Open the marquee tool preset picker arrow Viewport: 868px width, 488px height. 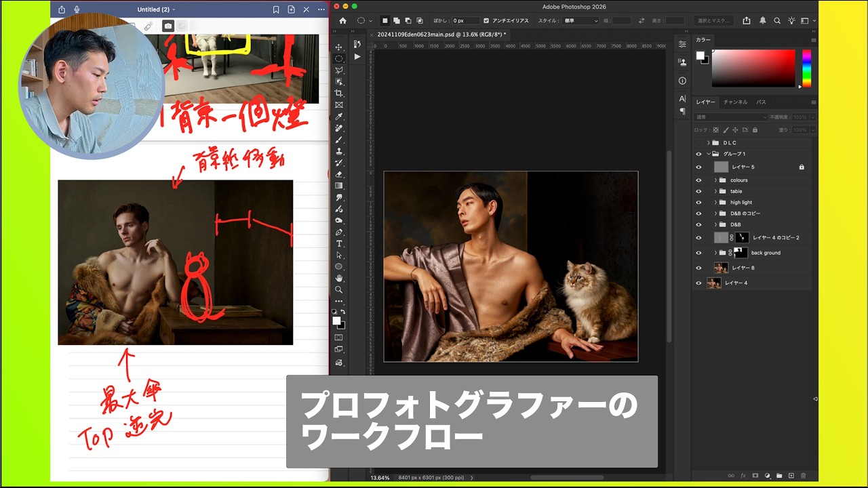370,21
